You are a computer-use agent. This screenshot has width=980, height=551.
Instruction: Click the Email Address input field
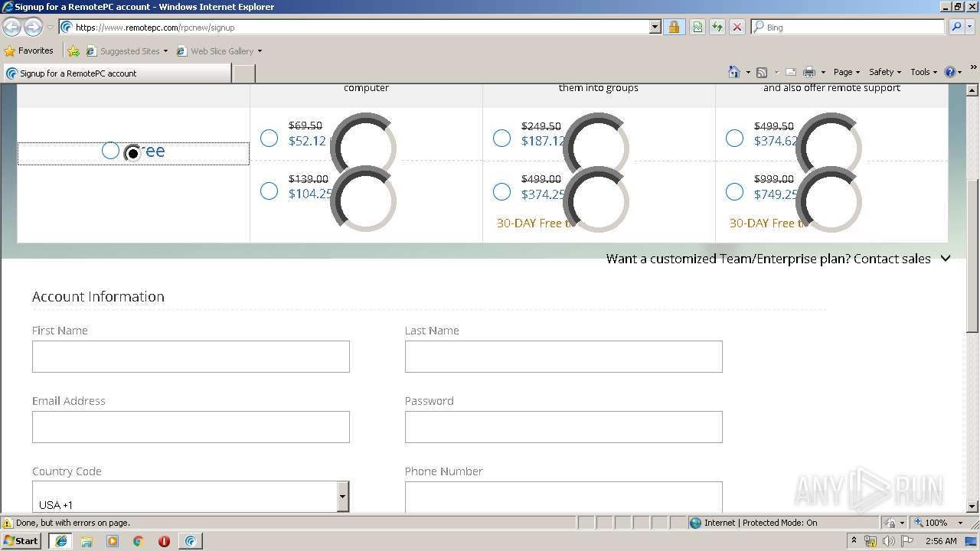coord(191,427)
